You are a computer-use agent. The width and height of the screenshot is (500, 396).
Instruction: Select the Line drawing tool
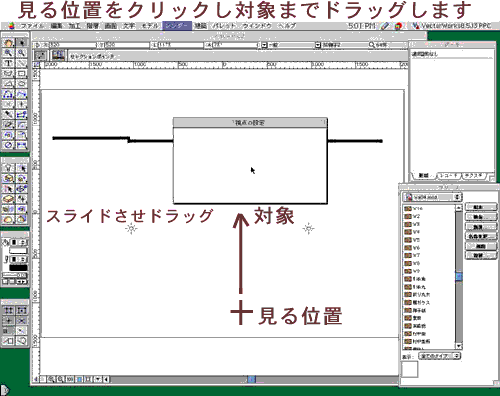tap(22, 63)
